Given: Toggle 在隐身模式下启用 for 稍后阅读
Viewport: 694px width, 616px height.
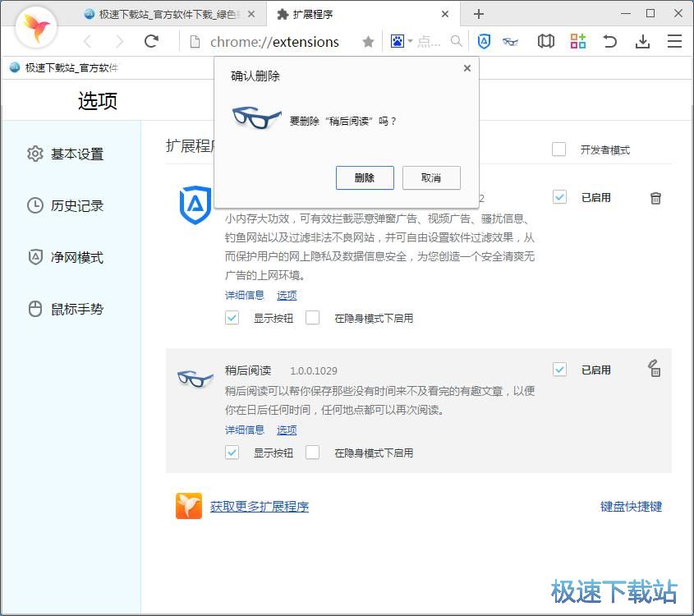Looking at the screenshot, I should click(x=312, y=453).
